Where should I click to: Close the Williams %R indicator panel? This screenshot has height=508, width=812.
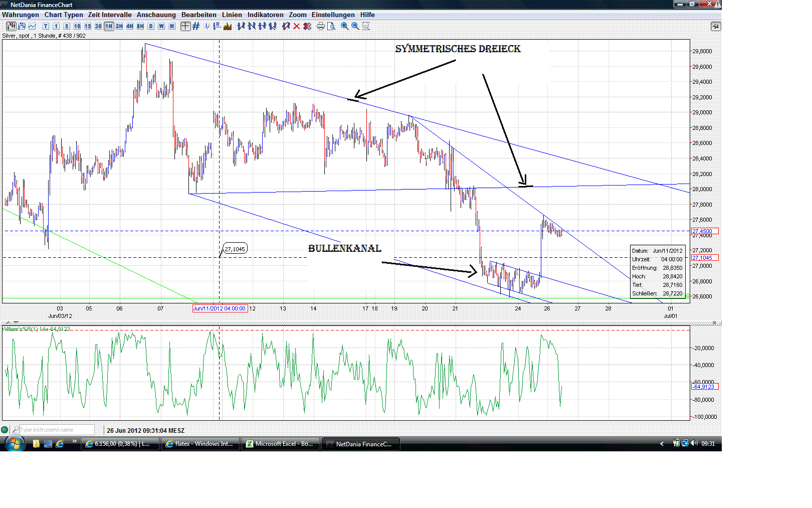[715, 322]
